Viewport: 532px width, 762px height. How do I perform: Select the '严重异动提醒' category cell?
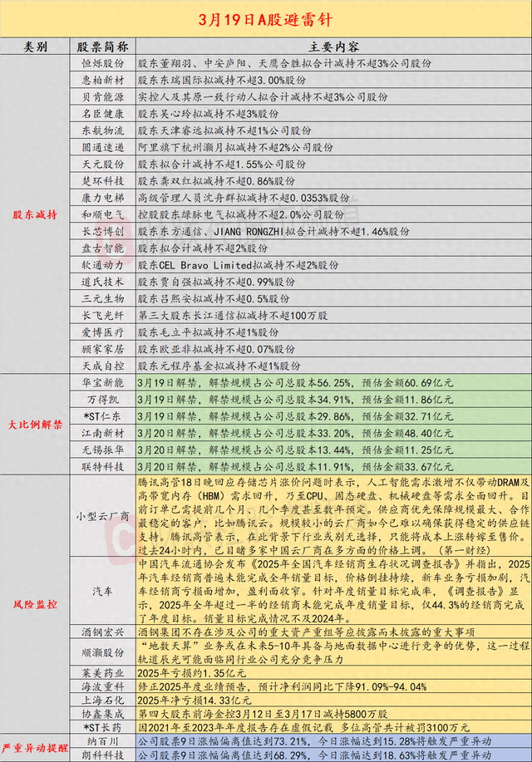pos(35,748)
